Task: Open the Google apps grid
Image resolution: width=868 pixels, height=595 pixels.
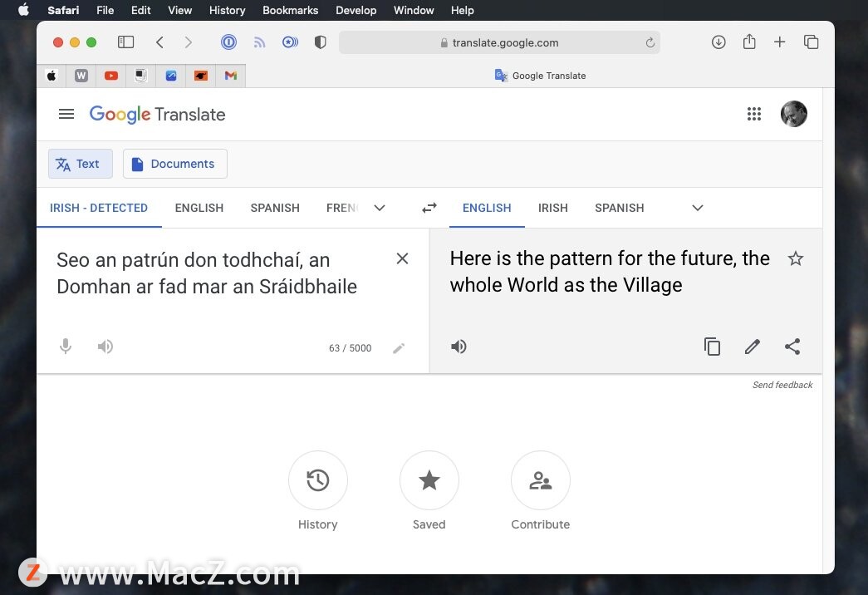Action: pos(754,114)
